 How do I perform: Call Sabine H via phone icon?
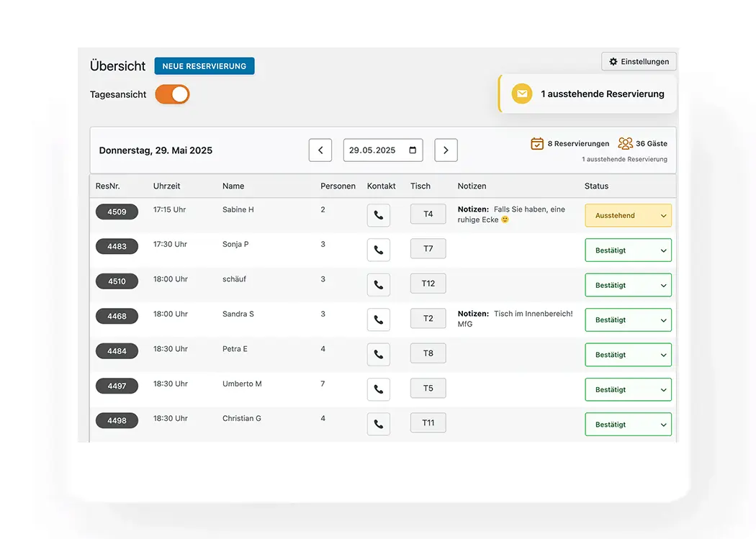tap(378, 215)
